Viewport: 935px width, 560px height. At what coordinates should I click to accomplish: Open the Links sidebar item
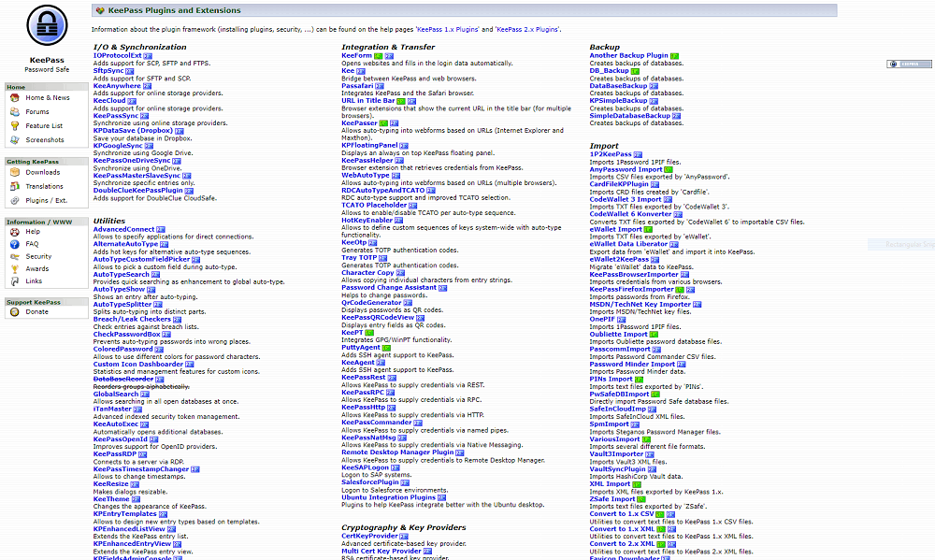(34, 280)
